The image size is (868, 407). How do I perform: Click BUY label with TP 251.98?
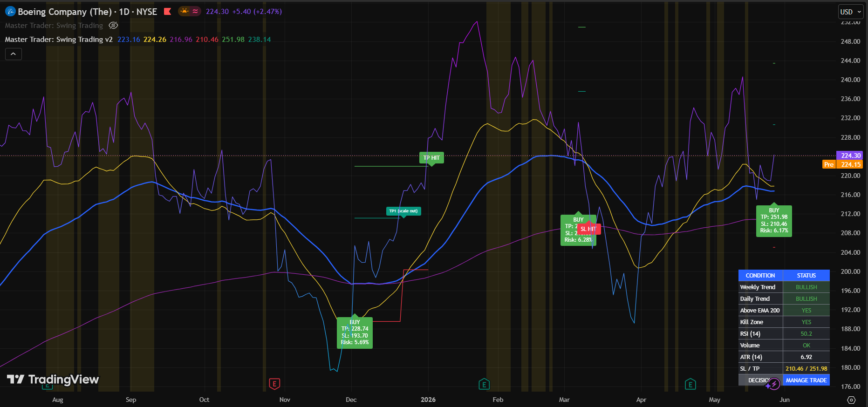[774, 220]
